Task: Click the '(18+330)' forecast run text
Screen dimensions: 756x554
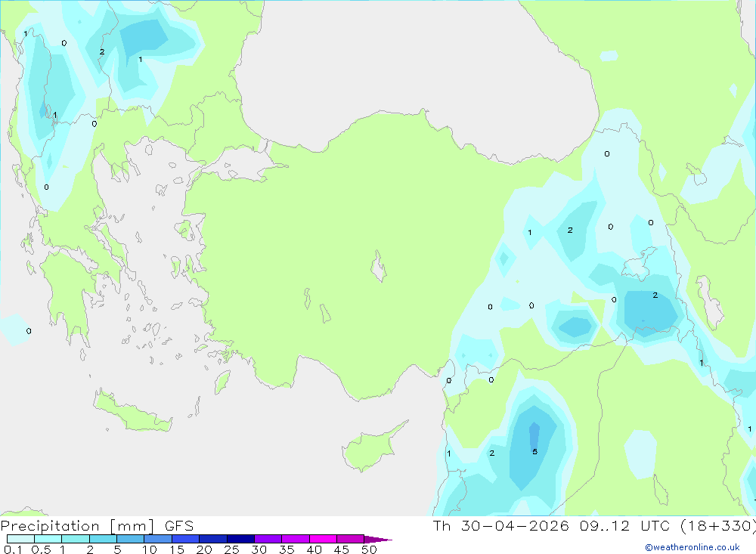Action: 718,526
